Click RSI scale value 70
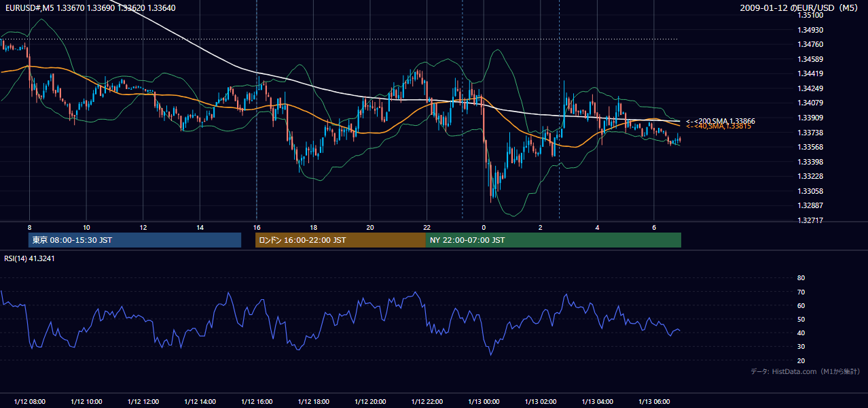 click(x=801, y=292)
